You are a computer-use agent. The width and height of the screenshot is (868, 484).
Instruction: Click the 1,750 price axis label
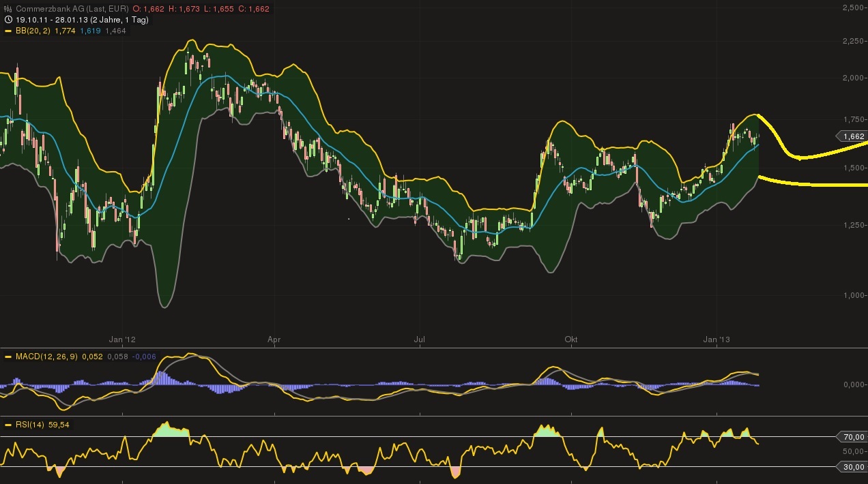point(852,119)
